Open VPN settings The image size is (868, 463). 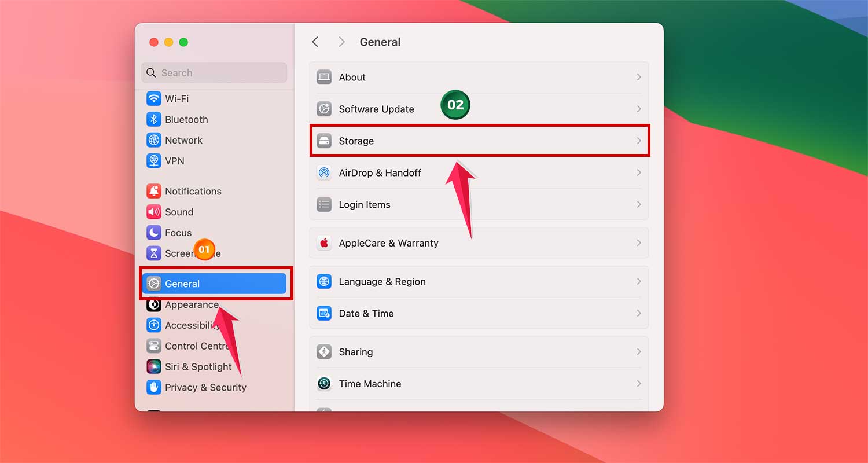point(175,161)
